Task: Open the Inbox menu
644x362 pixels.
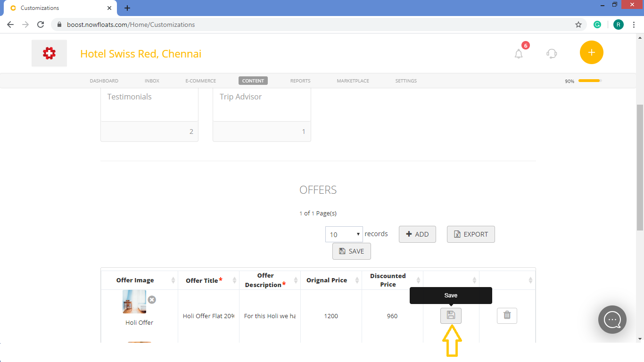Action: pyautogui.click(x=152, y=81)
